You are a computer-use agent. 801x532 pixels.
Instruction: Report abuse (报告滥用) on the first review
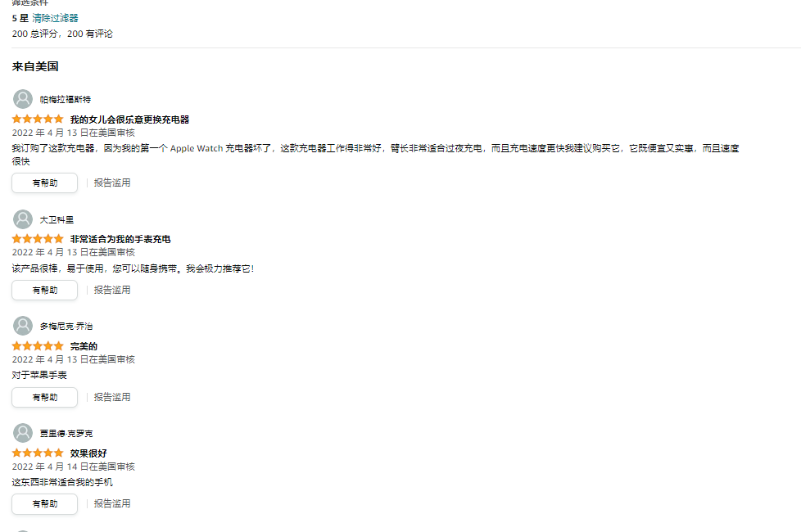coord(112,183)
